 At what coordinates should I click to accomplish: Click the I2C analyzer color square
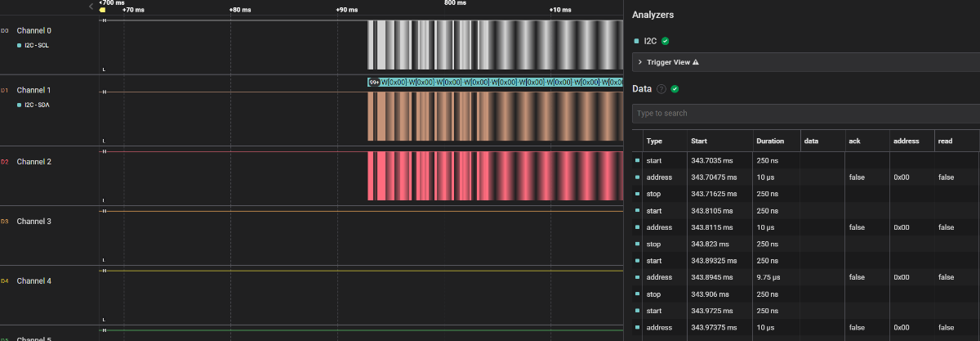637,41
